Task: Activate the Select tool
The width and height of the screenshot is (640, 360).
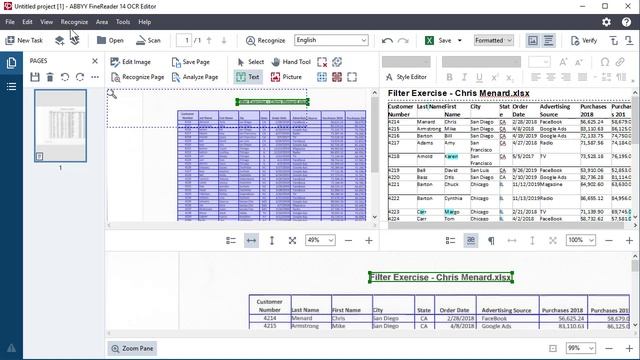Action: (251, 62)
